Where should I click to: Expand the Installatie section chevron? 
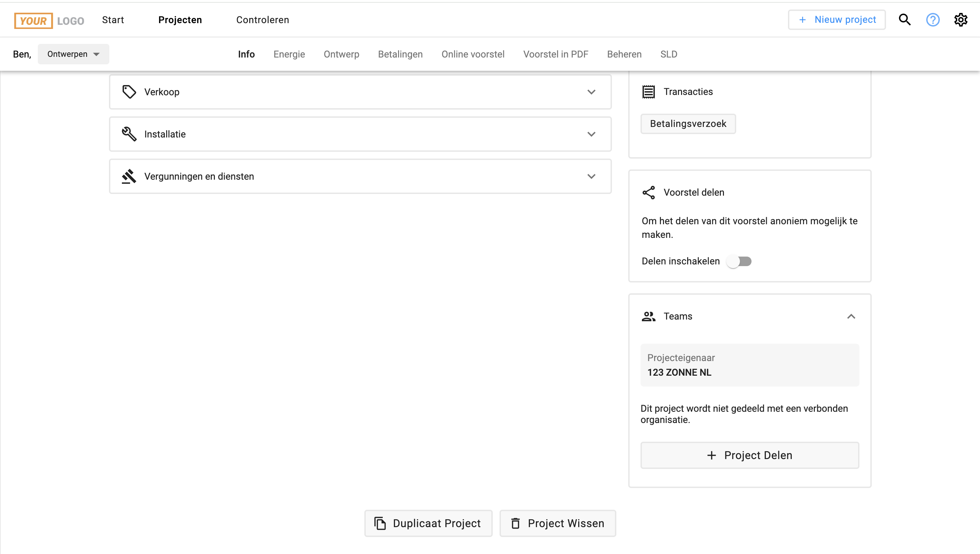tap(591, 134)
